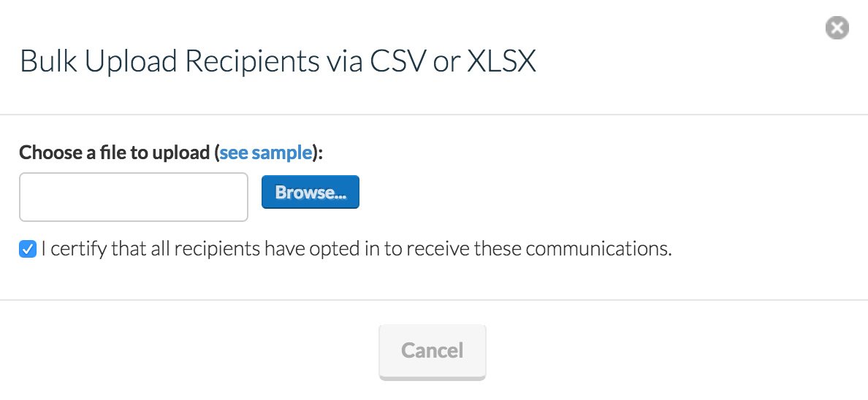This screenshot has height=400, width=868.
Task: Click the 'I certify that all recipients' label
Action: [x=356, y=249]
